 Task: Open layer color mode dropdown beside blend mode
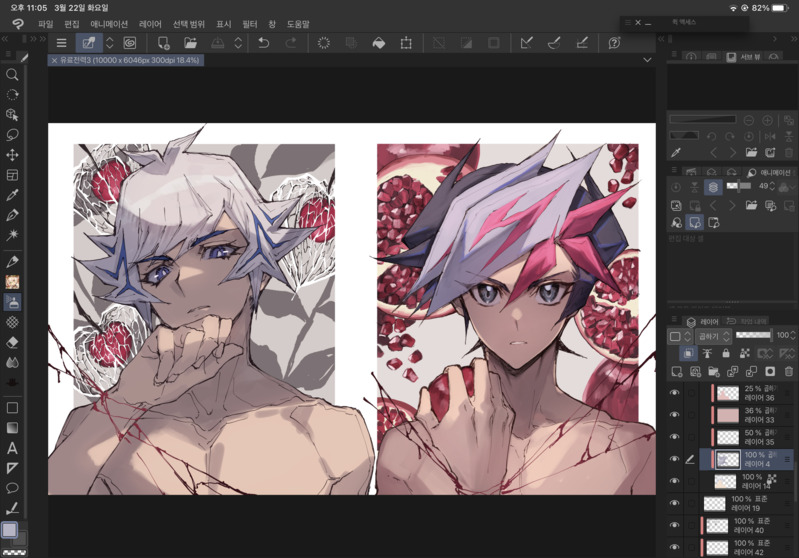click(680, 336)
